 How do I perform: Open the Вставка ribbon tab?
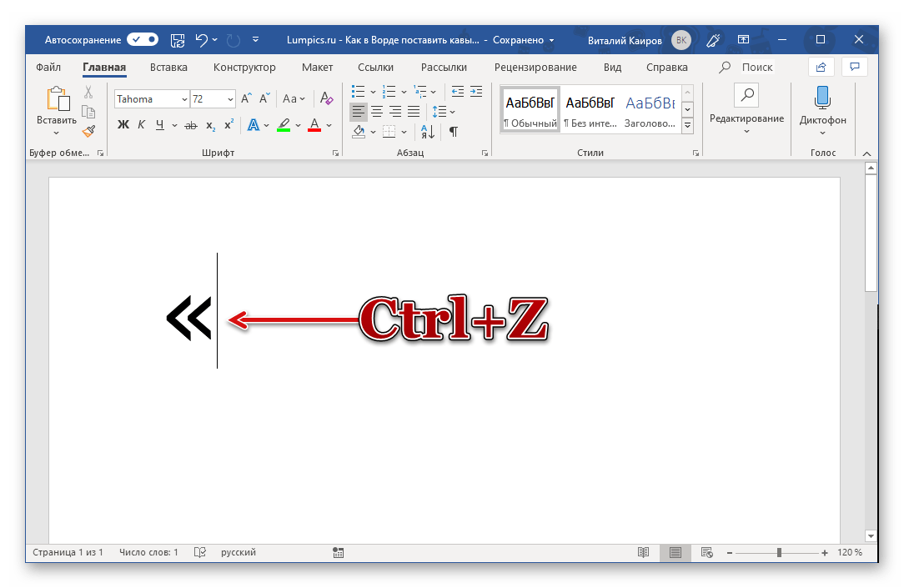coord(168,68)
